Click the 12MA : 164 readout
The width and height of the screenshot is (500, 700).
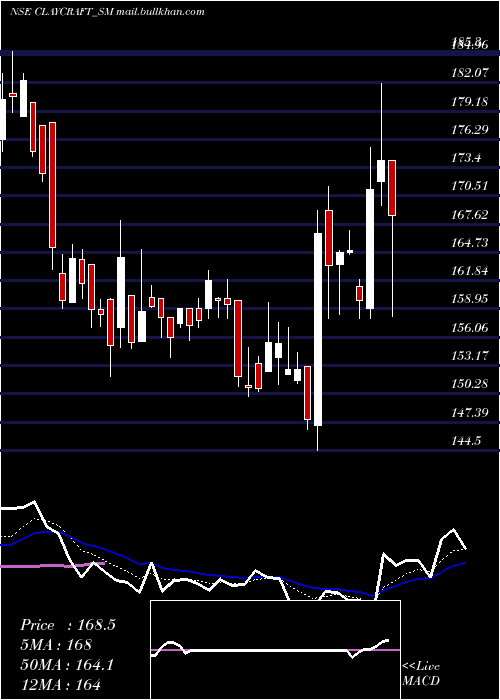[60, 684]
